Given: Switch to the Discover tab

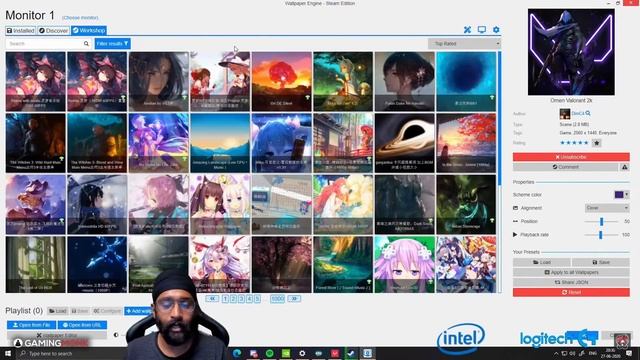Looking at the screenshot, I should (53, 31).
